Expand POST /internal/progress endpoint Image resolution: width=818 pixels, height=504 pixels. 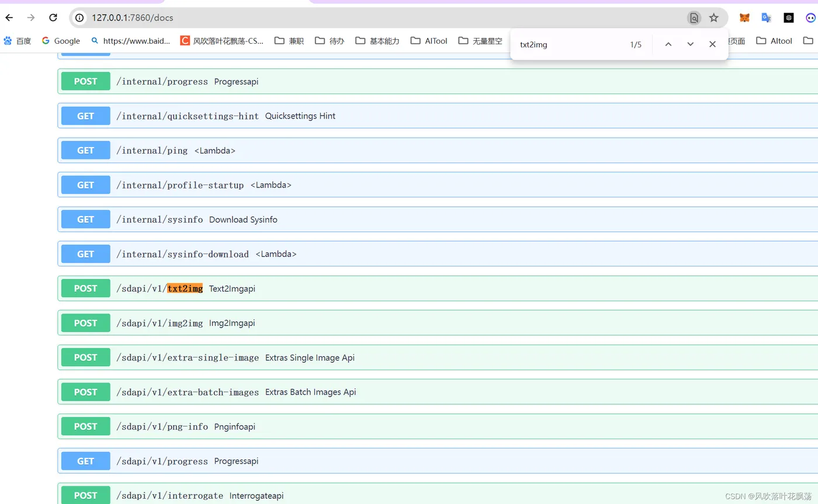(x=438, y=81)
